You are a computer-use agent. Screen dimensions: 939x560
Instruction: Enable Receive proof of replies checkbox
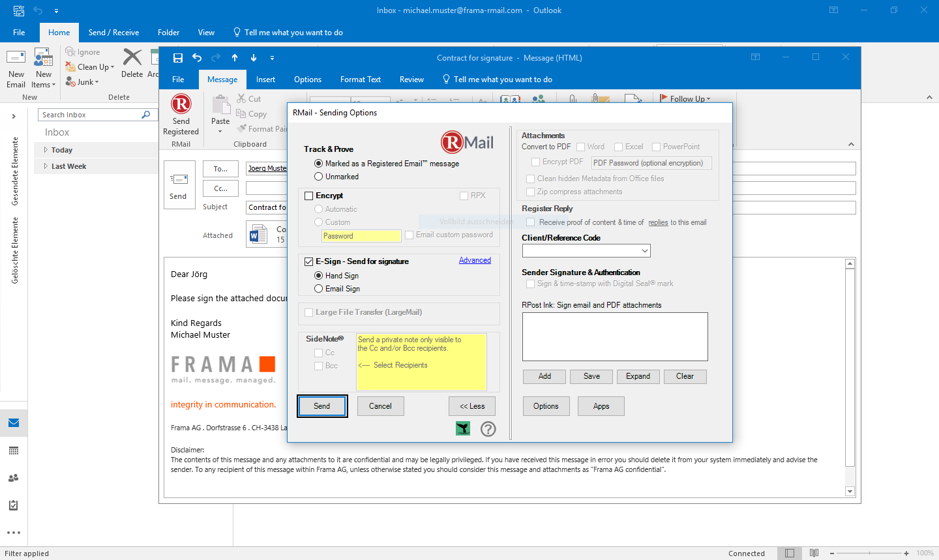pyautogui.click(x=530, y=222)
